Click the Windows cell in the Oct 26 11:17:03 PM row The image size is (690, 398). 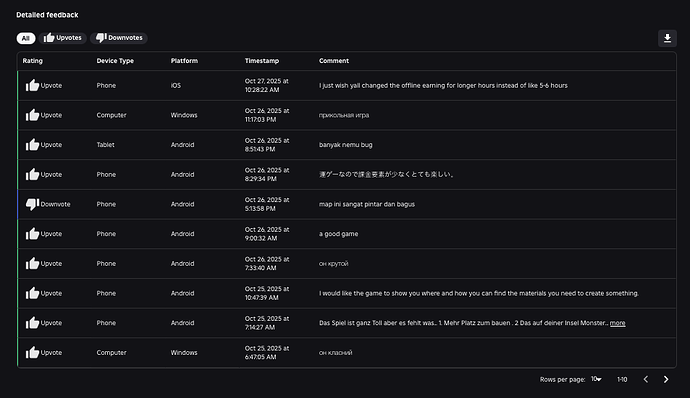184,115
